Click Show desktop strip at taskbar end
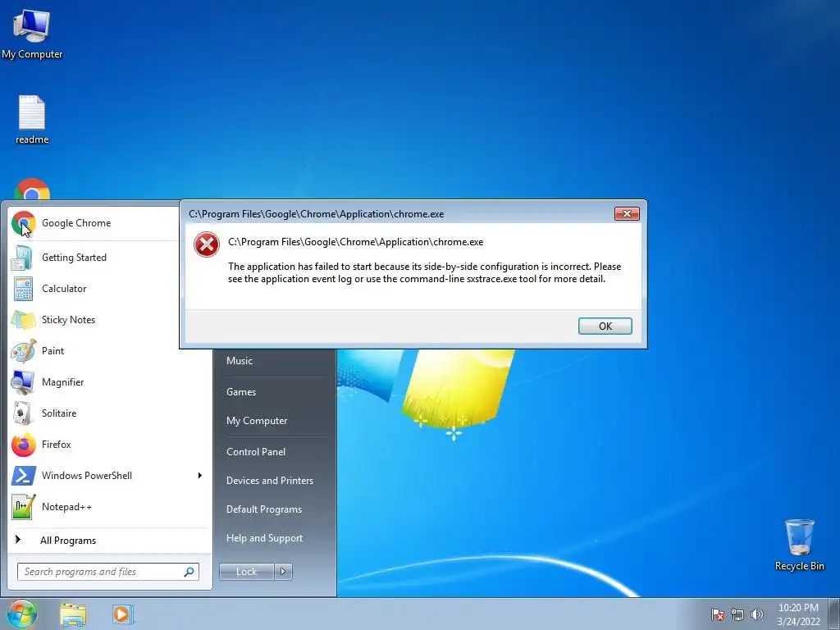 point(834,614)
